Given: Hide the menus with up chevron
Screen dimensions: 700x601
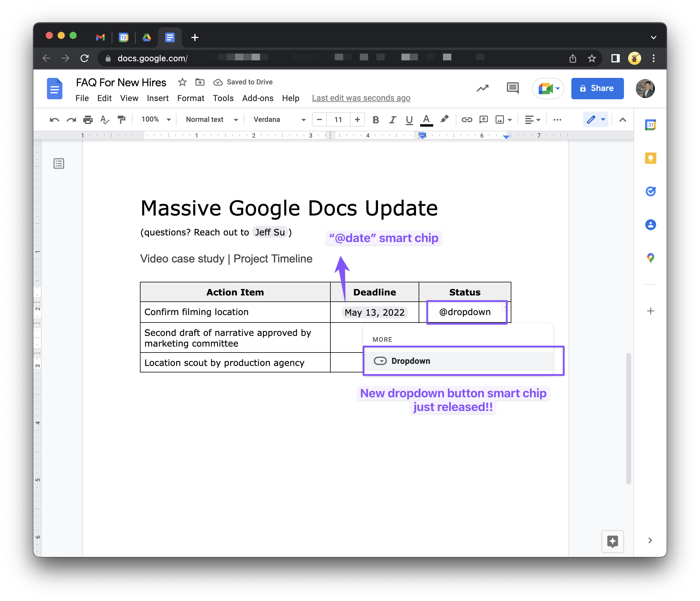Looking at the screenshot, I should [x=623, y=120].
